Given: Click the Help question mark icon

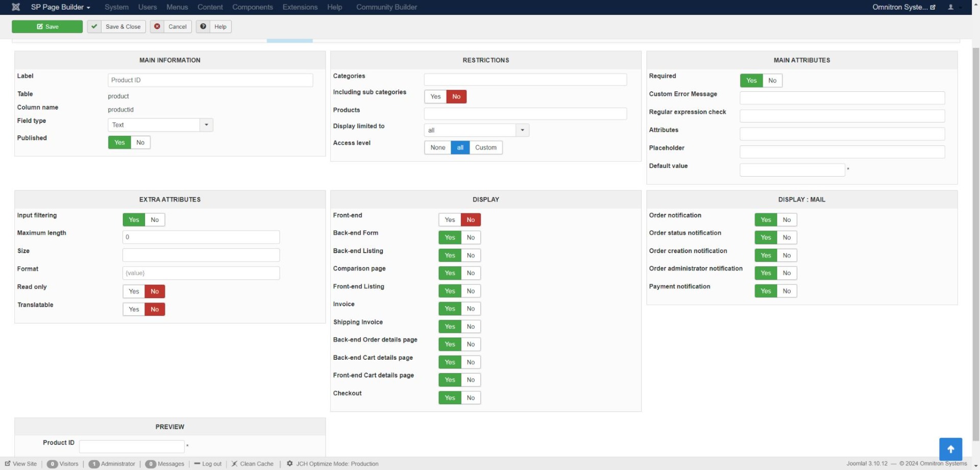Looking at the screenshot, I should [x=203, y=27].
